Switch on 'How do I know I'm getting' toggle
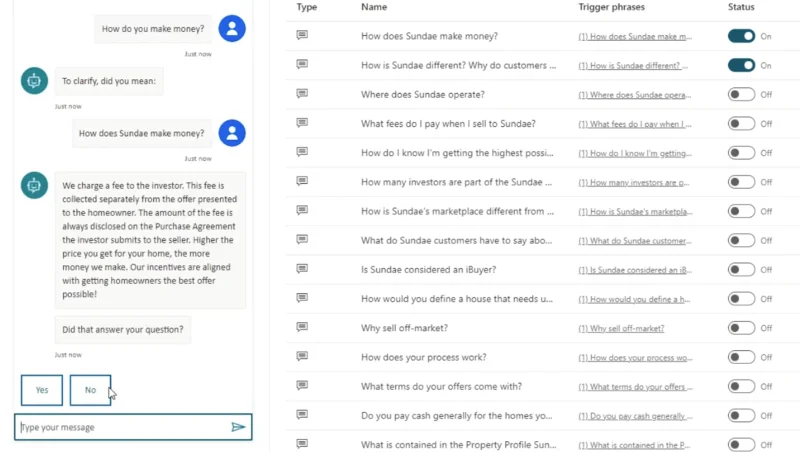Viewport: 800px width, 452px height. pyautogui.click(x=741, y=153)
